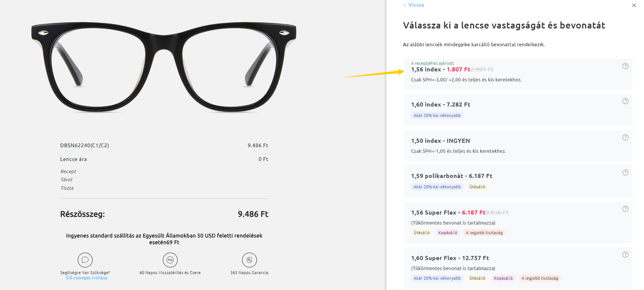Screen dimensions: 644x290
Task: Start live chat via Élő csevegés indítása
Action: pos(87,278)
